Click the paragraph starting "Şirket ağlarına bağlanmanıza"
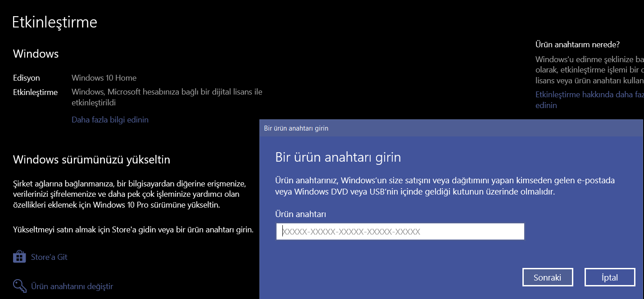This screenshot has height=299, width=644. [x=129, y=194]
